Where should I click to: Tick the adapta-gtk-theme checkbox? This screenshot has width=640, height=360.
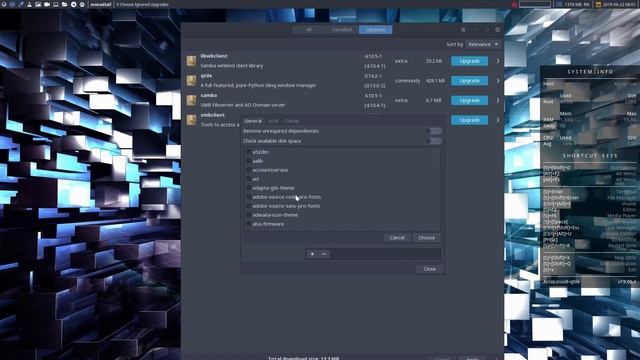pyautogui.click(x=249, y=188)
